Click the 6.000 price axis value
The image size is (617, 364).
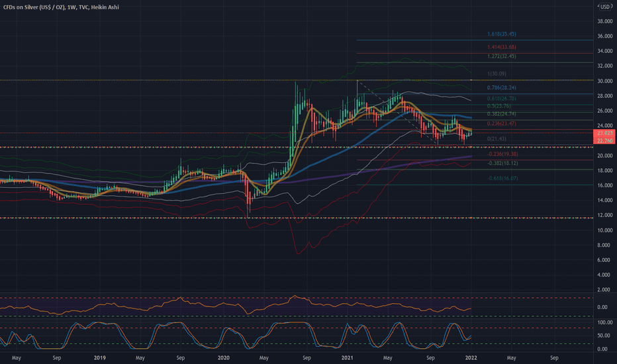pyautogui.click(x=605, y=260)
